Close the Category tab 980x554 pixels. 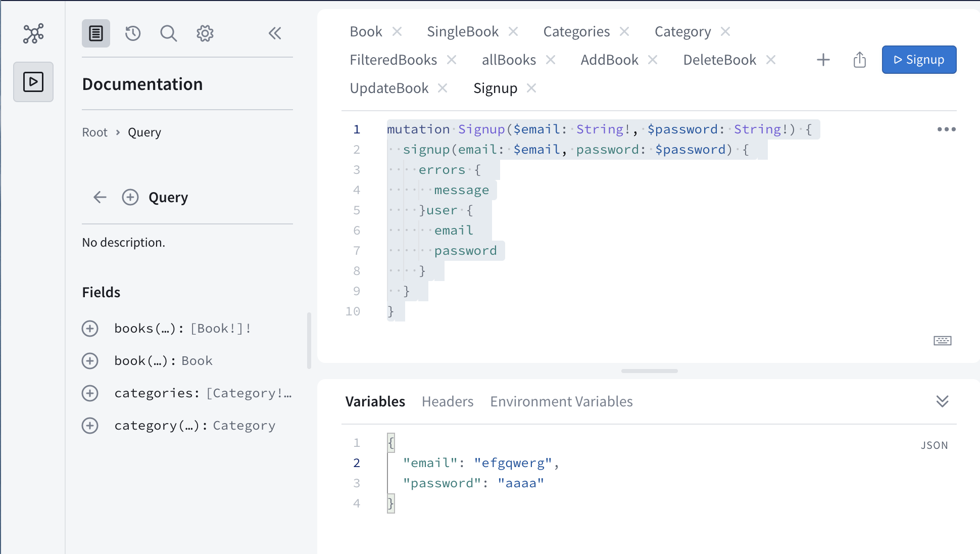click(725, 31)
